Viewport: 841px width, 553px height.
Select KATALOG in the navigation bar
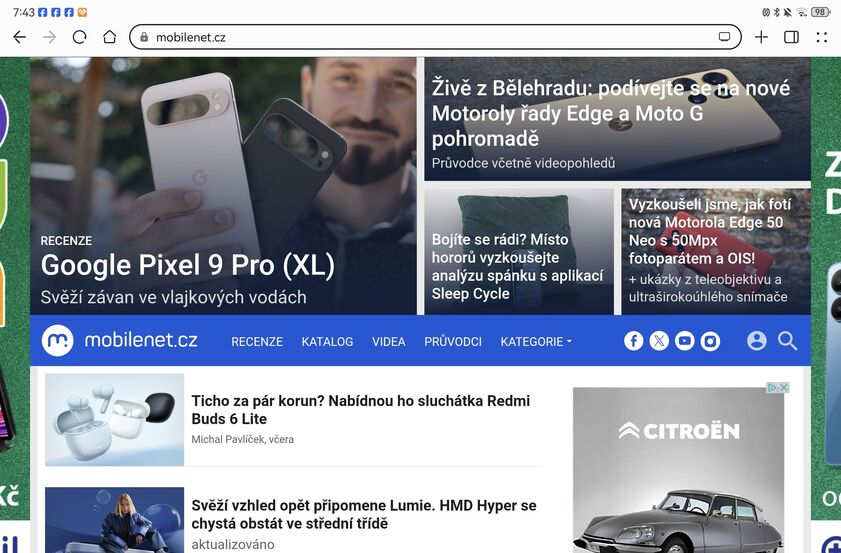pyautogui.click(x=327, y=341)
